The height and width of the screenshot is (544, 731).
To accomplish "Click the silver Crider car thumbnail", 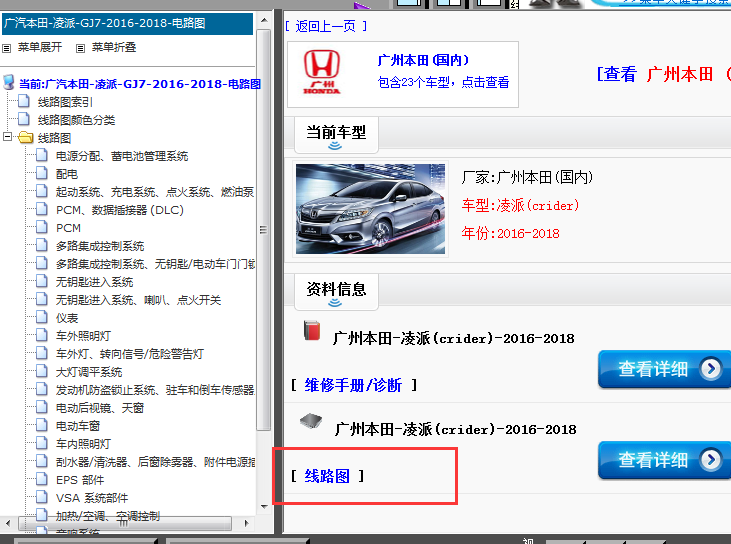I will click(x=371, y=209).
